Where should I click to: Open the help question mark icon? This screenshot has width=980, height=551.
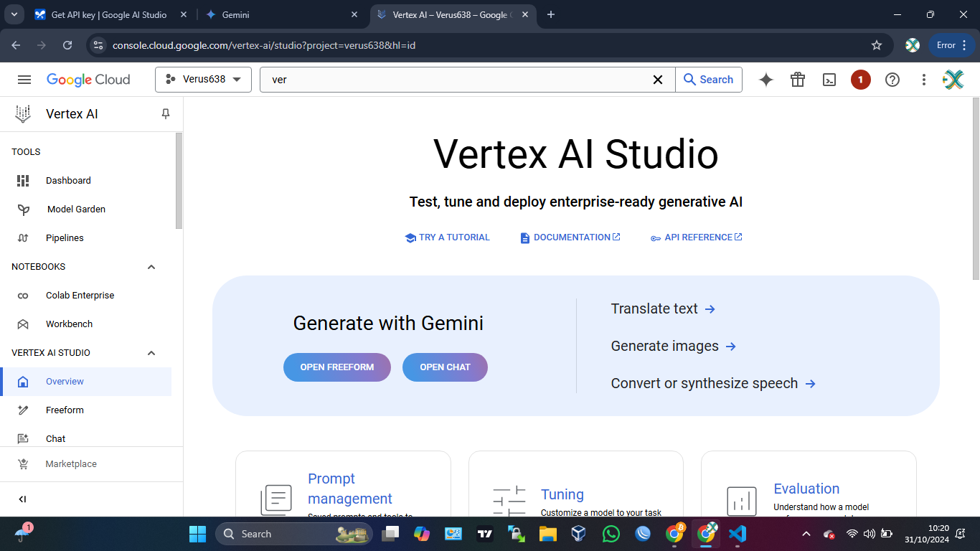point(892,80)
